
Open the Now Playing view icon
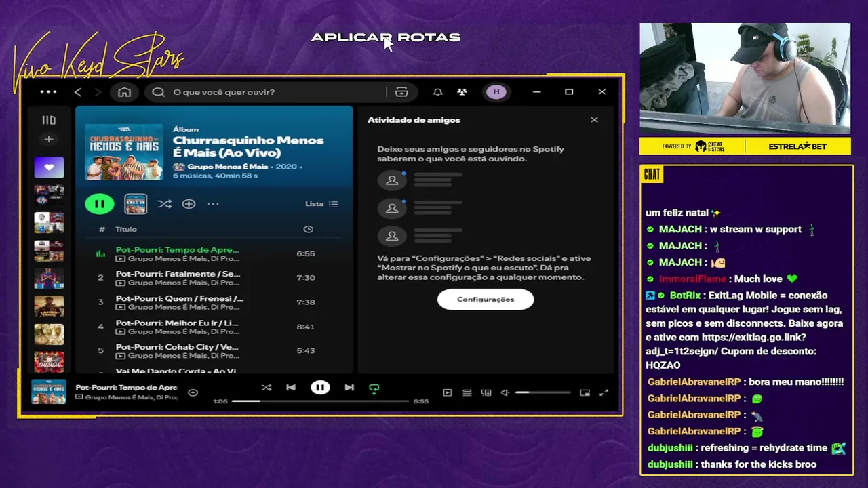tap(448, 392)
